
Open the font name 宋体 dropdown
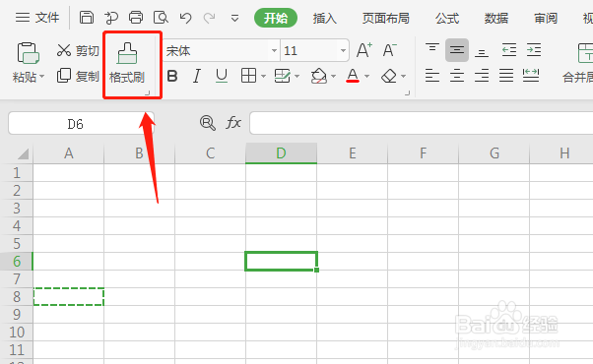click(x=274, y=50)
